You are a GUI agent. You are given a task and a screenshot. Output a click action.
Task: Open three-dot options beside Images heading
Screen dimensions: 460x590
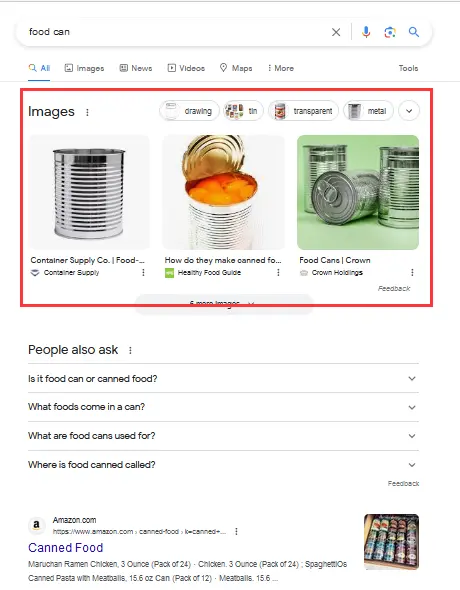coord(87,112)
